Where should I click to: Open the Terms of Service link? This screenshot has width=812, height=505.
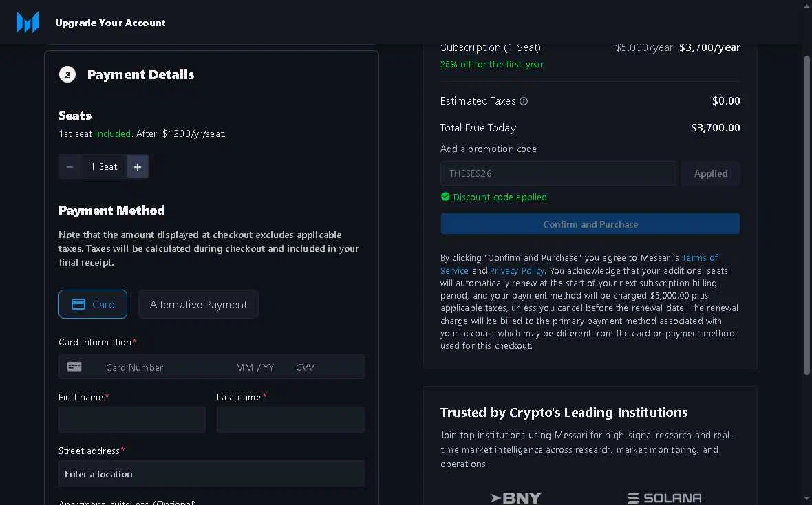click(x=700, y=257)
